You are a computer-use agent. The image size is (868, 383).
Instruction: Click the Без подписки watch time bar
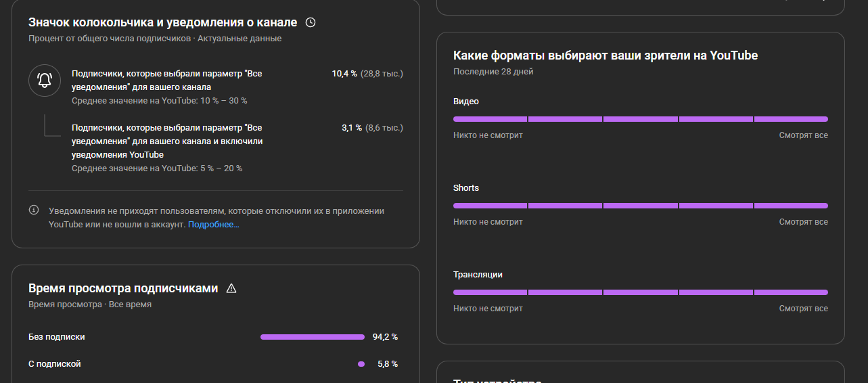tap(313, 336)
